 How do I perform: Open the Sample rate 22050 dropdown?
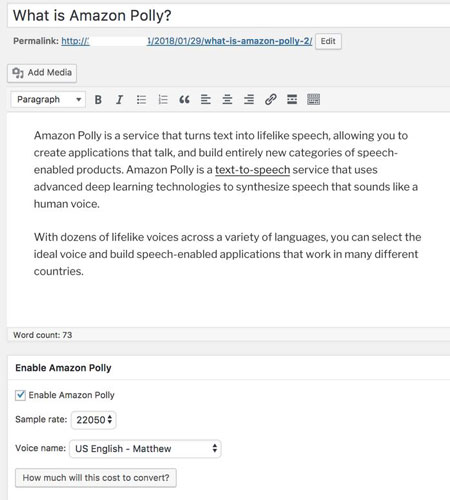(x=94, y=420)
